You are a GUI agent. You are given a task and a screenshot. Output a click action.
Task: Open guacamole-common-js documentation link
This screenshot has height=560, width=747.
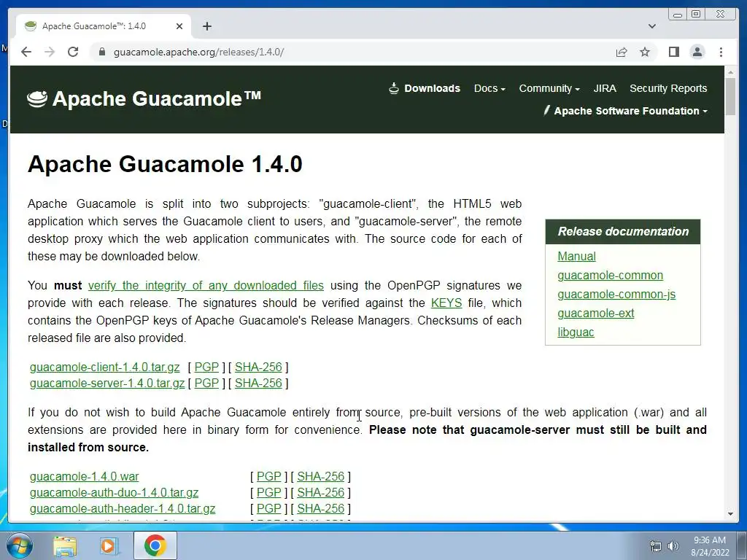pos(616,295)
